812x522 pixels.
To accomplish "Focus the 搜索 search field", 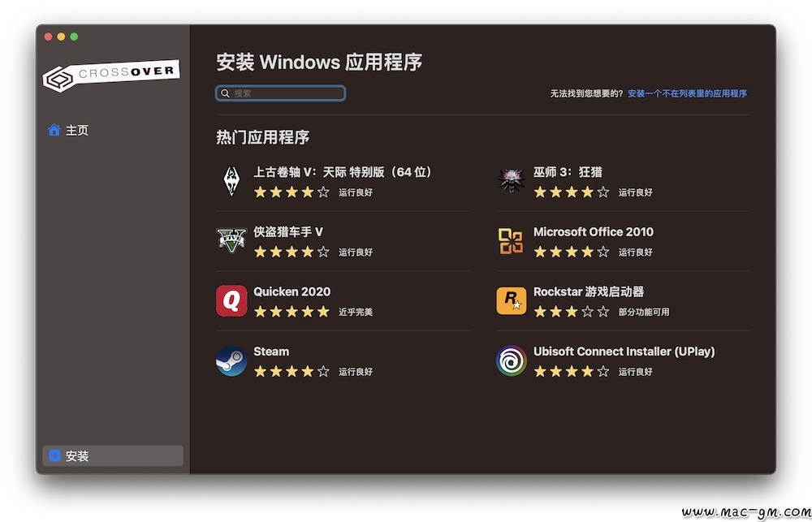I will point(281,93).
